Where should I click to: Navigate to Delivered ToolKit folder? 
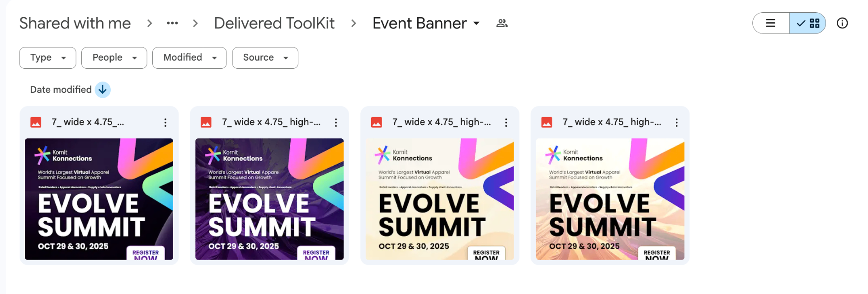coord(274,23)
